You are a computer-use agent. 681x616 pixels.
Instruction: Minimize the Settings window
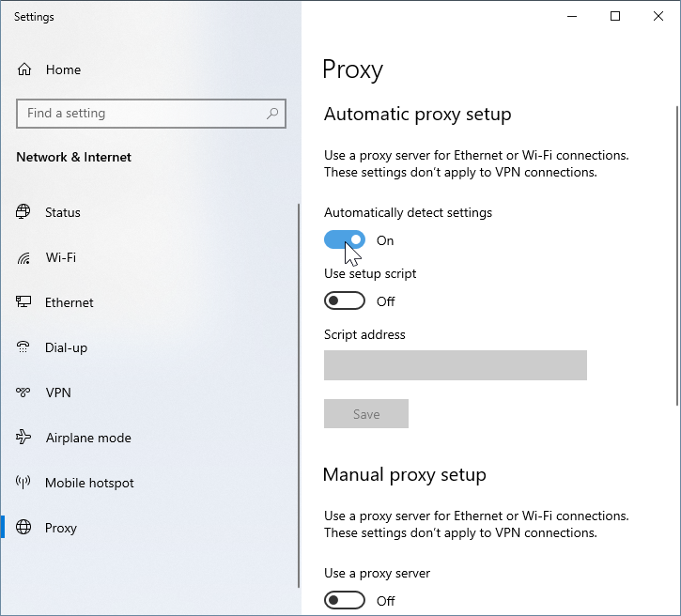pos(572,17)
